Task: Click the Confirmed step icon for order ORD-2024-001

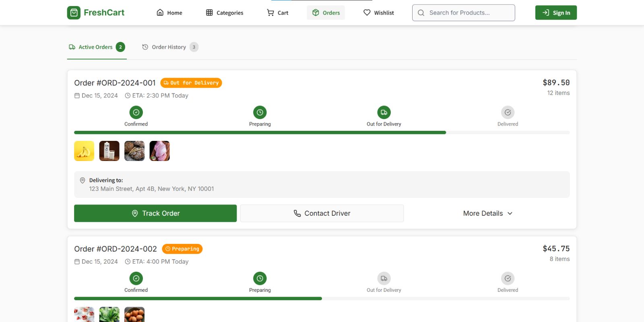Action: pyautogui.click(x=136, y=112)
